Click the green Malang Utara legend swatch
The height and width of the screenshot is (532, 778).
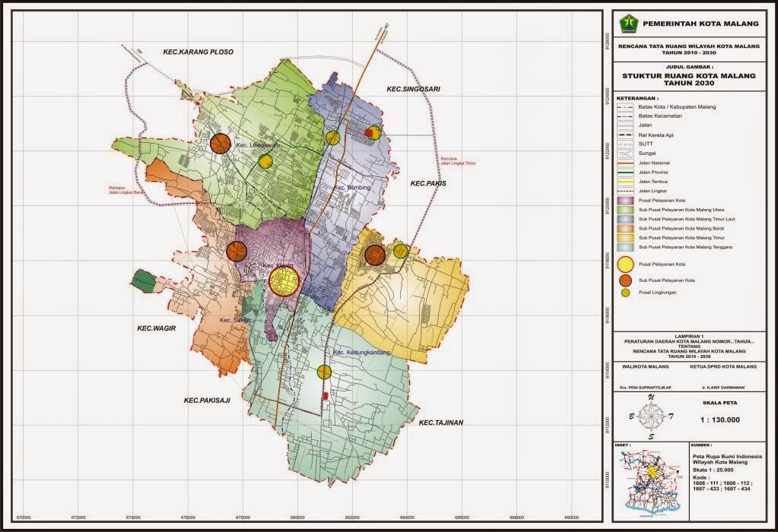point(625,210)
